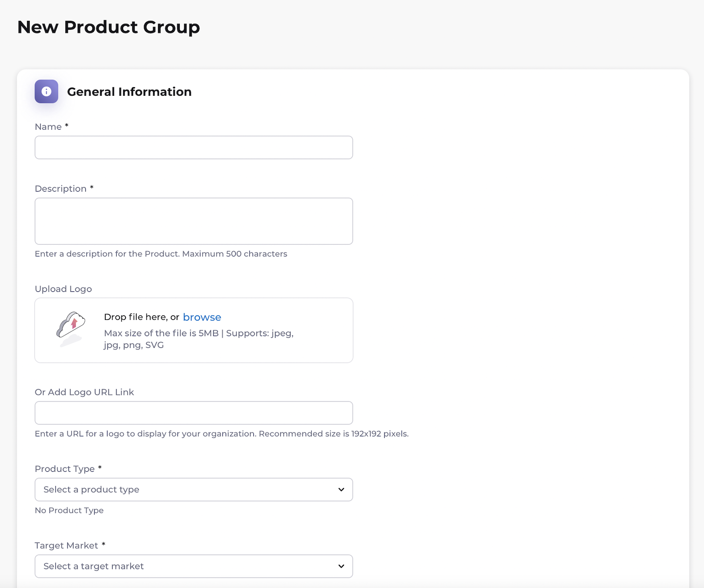Click the 'Upload Logo' label
The height and width of the screenshot is (588, 704).
[x=64, y=289]
